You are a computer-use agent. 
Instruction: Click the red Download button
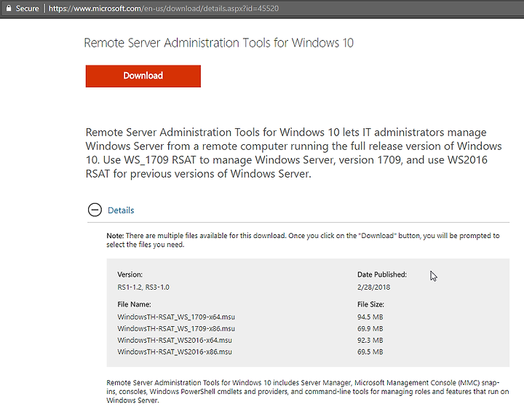tap(143, 76)
